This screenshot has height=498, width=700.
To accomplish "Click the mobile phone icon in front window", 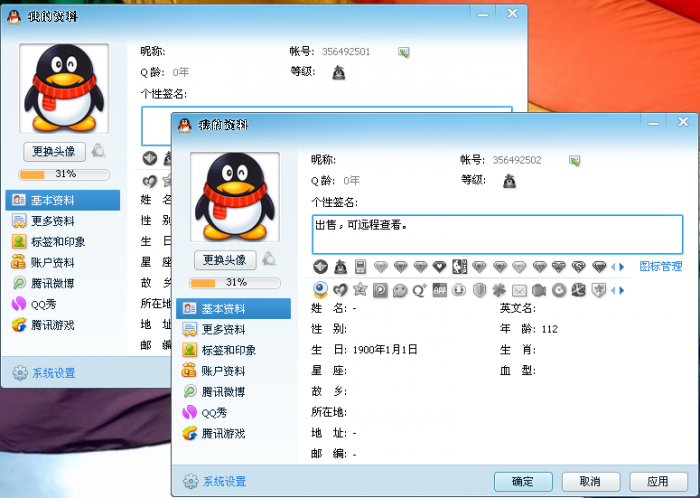I will (x=360, y=267).
